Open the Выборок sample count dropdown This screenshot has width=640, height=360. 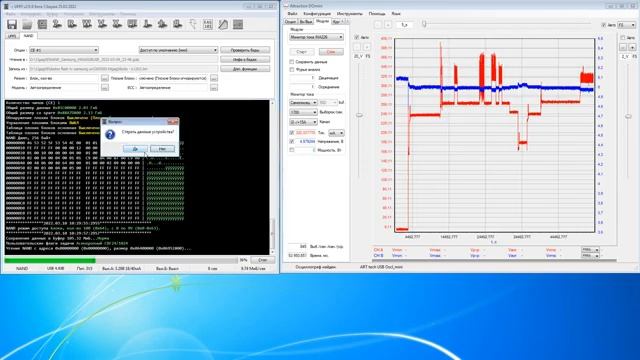(x=303, y=112)
